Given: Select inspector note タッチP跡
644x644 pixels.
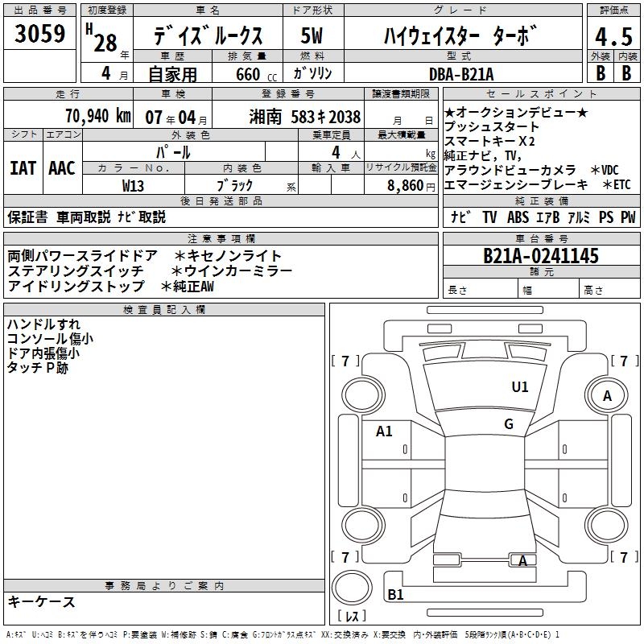Looking at the screenshot, I should (x=37, y=368).
